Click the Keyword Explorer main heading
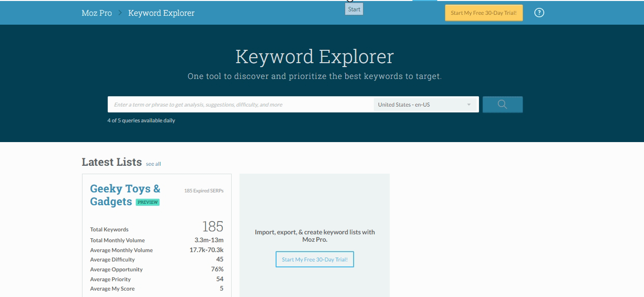The image size is (644, 297). (x=315, y=56)
